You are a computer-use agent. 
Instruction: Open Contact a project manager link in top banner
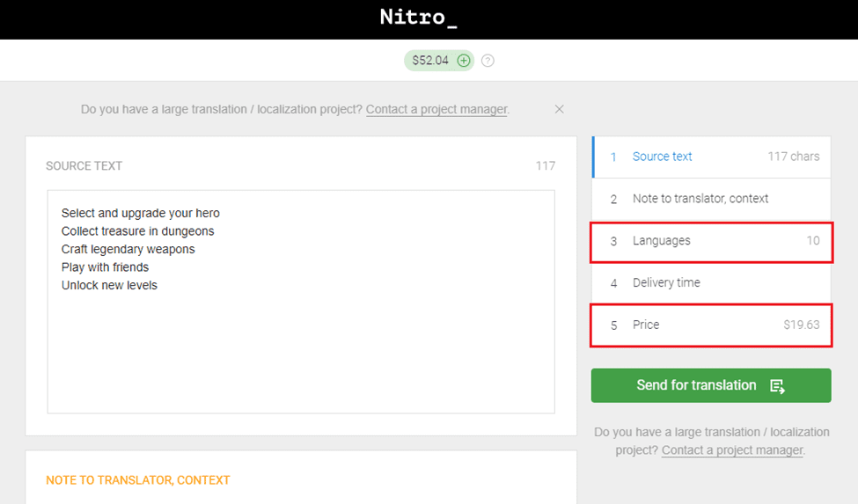(x=436, y=110)
